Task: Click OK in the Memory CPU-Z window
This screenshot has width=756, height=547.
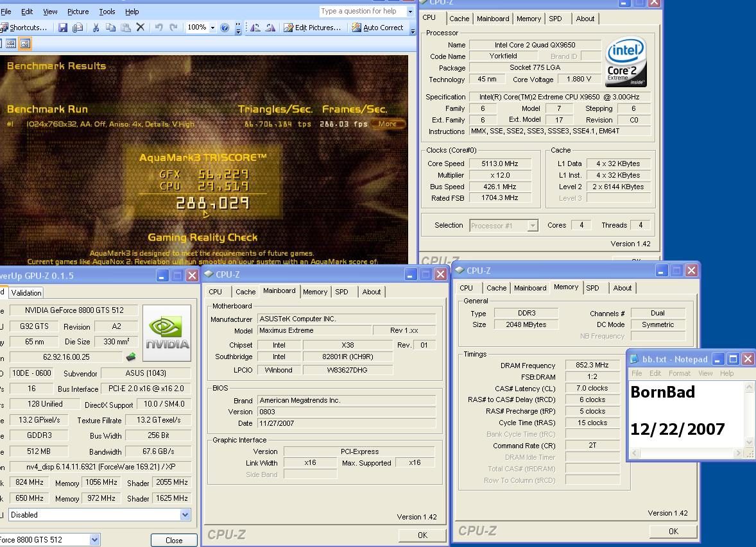Action: pos(673,531)
